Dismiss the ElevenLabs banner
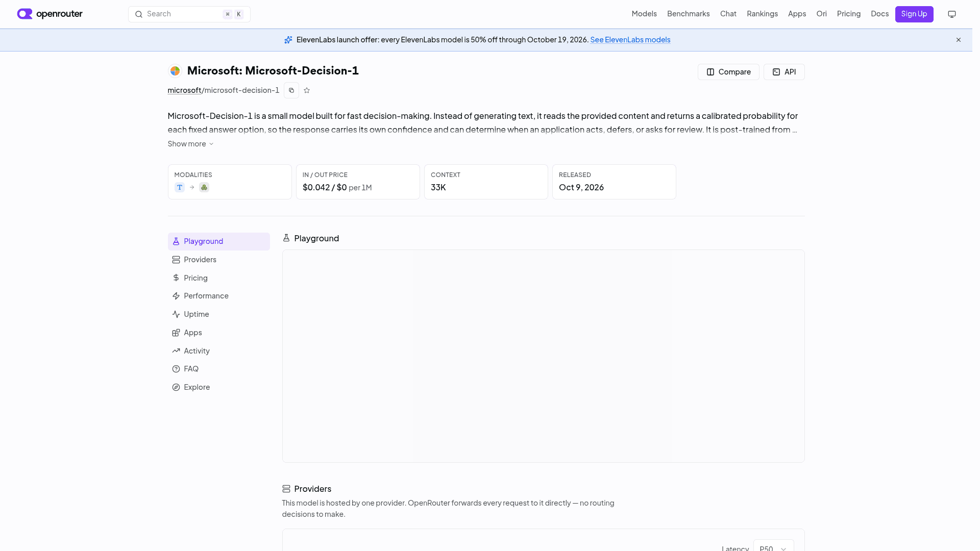Viewport: 980px width, 551px height. coord(959,40)
